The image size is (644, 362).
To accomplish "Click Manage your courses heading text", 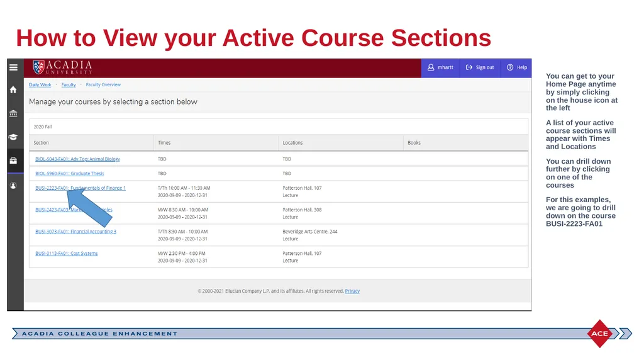I will click(x=113, y=101).
